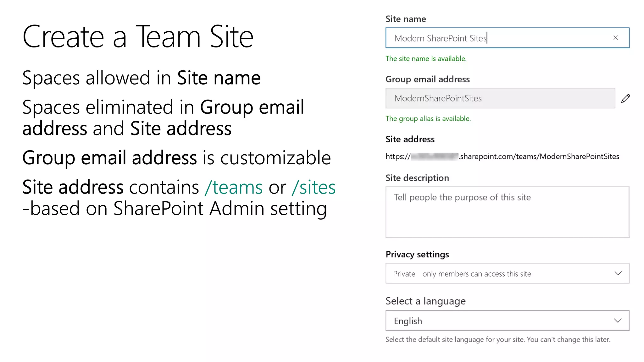The height and width of the screenshot is (362, 644).
Task: Click the site address URL text
Action: point(502,156)
